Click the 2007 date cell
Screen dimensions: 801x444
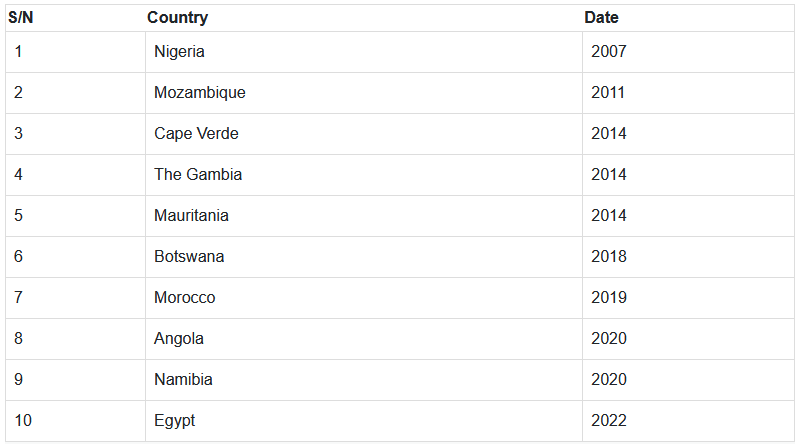tap(609, 52)
